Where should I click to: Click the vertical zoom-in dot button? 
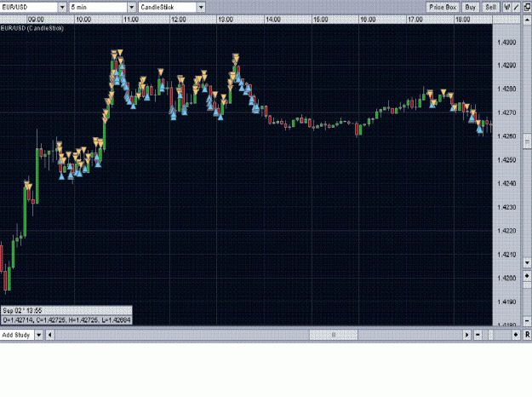coord(527,276)
